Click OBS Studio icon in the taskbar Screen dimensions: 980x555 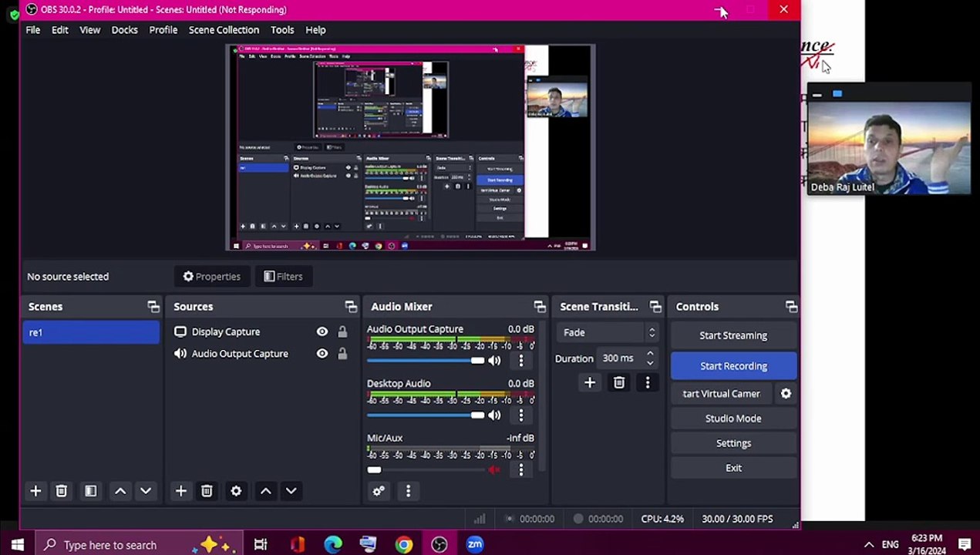pos(439,545)
